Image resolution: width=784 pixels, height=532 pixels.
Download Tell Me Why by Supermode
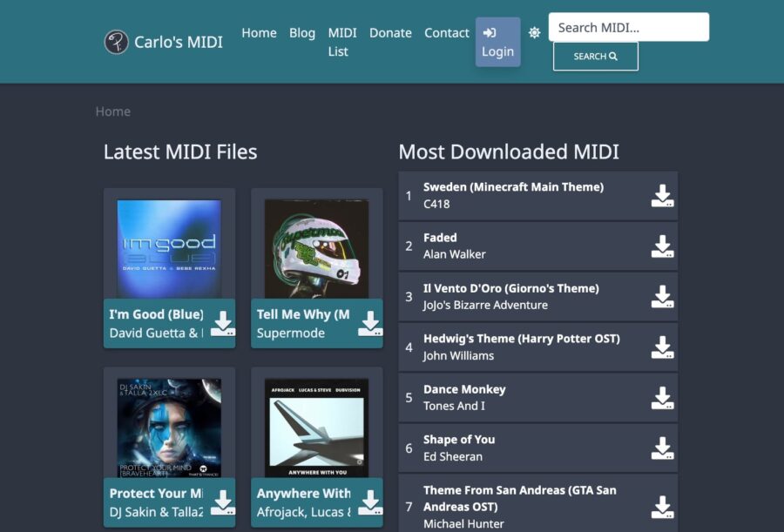click(x=369, y=323)
